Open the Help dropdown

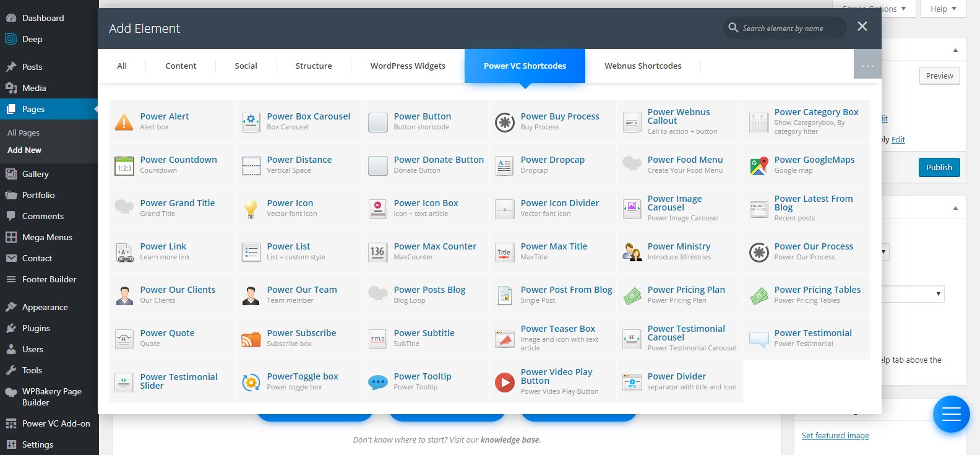click(943, 9)
